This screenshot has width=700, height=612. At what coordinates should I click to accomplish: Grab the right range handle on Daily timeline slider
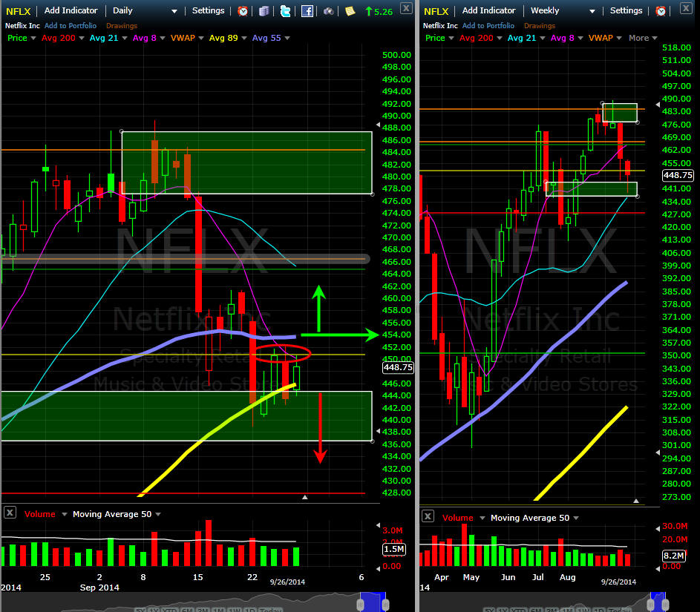(x=385, y=605)
